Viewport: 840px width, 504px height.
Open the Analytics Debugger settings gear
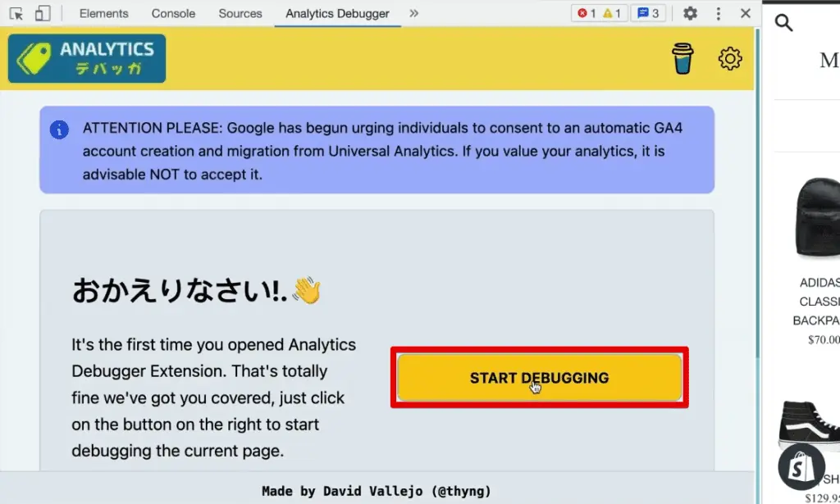pos(728,58)
